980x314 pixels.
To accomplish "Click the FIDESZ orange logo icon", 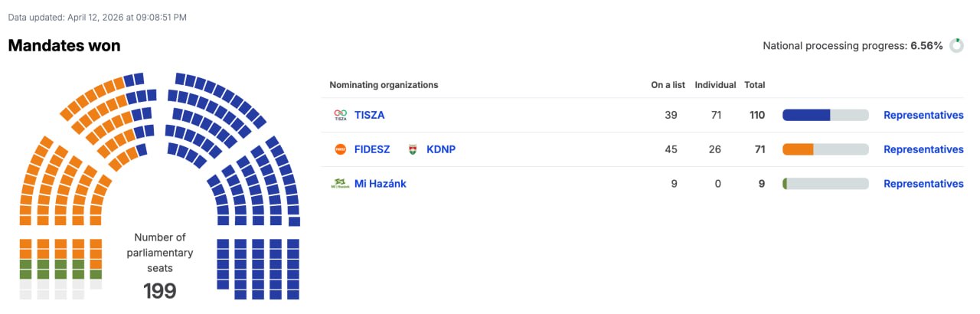I will pyautogui.click(x=341, y=149).
